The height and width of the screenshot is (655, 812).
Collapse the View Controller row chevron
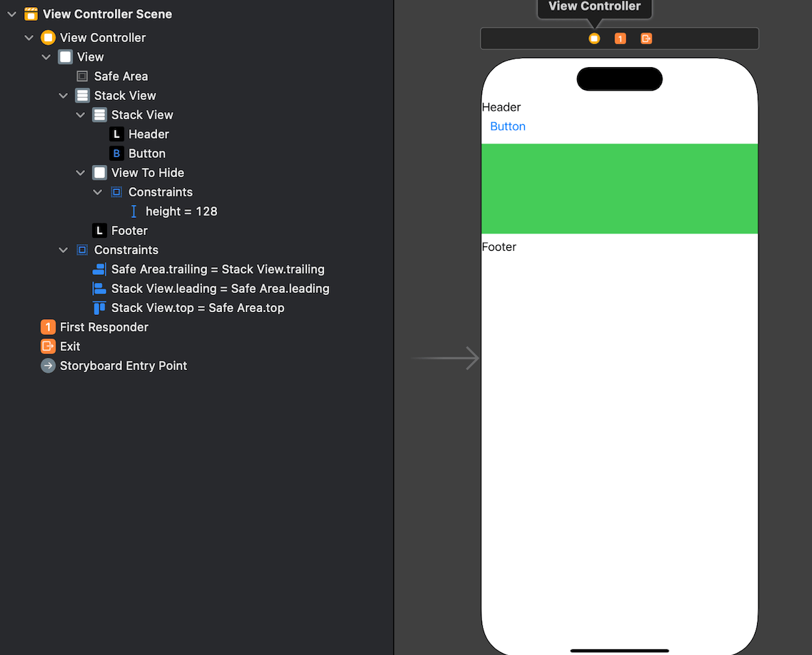29,38
